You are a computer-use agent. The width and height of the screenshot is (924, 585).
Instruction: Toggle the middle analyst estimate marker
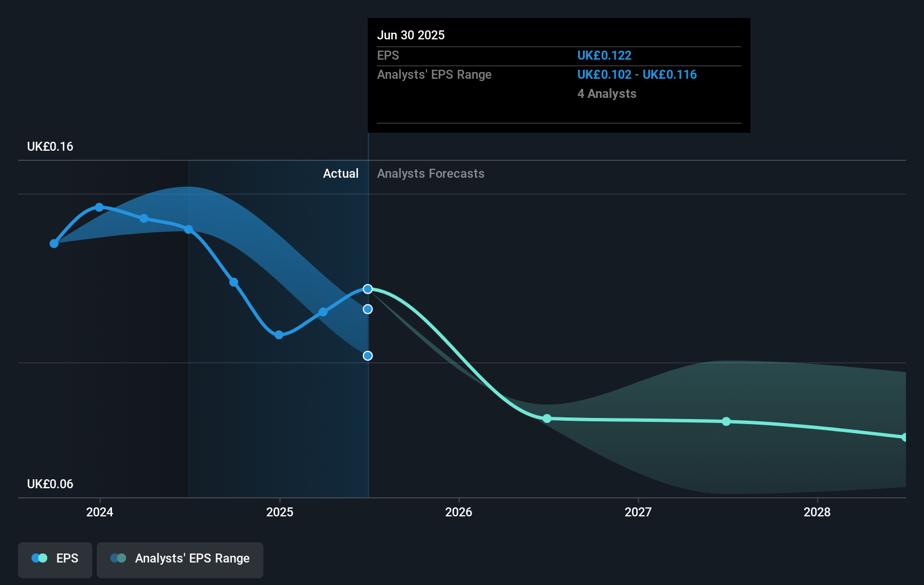pyautogui.click(x=367, y=309)
